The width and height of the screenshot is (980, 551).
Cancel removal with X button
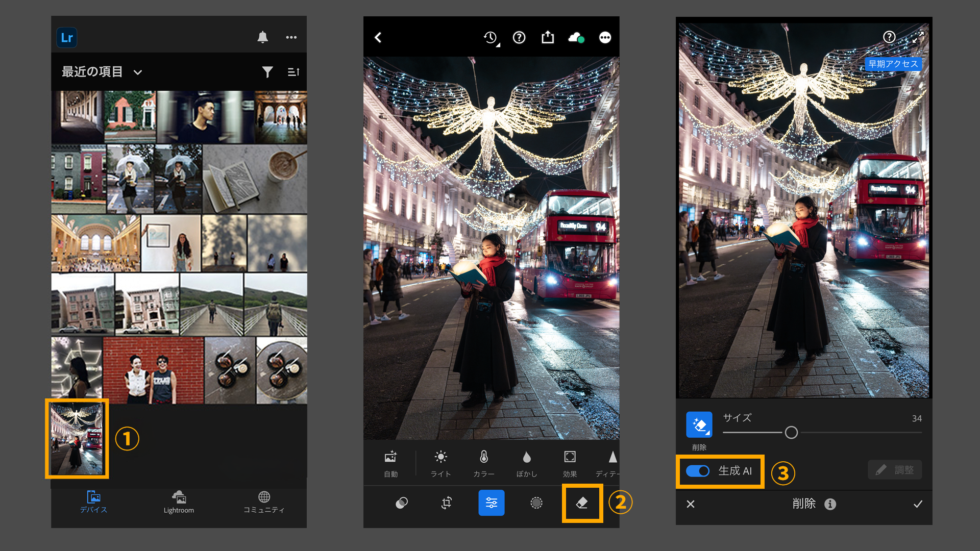coord(691,504)
